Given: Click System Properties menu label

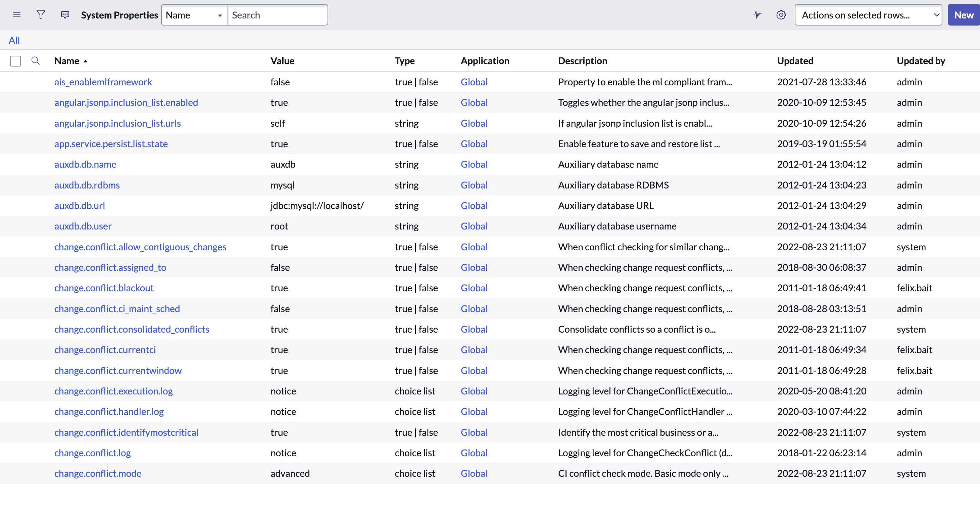Looking at the screenshot, I should coord(119,15).
